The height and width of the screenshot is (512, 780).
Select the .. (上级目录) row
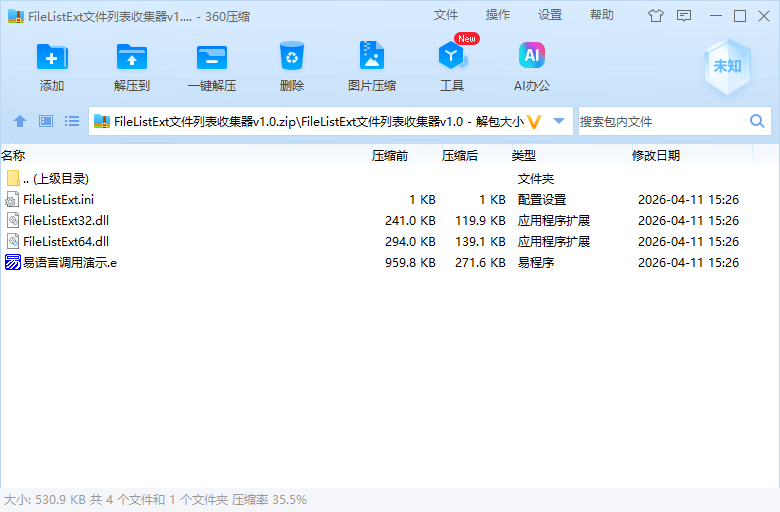390,179
